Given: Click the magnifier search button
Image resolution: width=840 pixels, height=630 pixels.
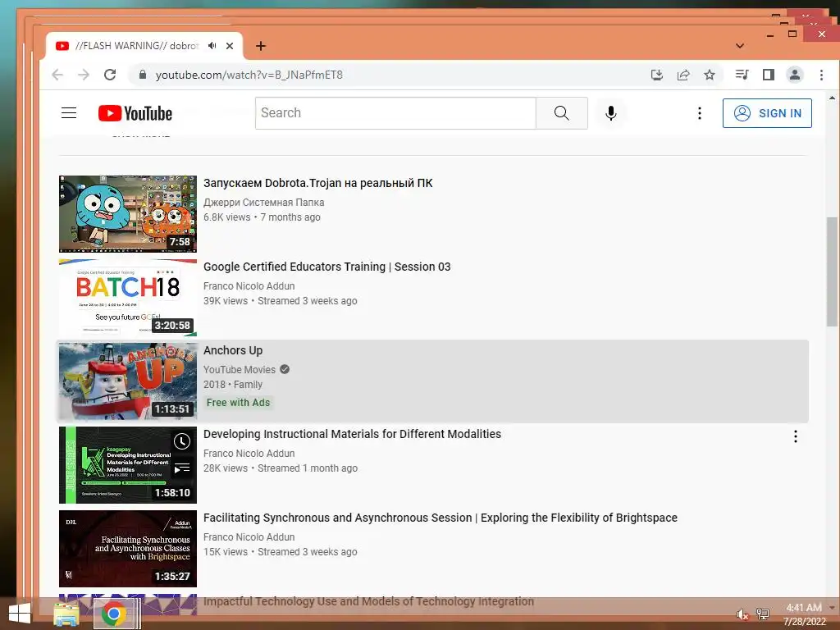Looking at the screenshot, I should click(561, 113).
